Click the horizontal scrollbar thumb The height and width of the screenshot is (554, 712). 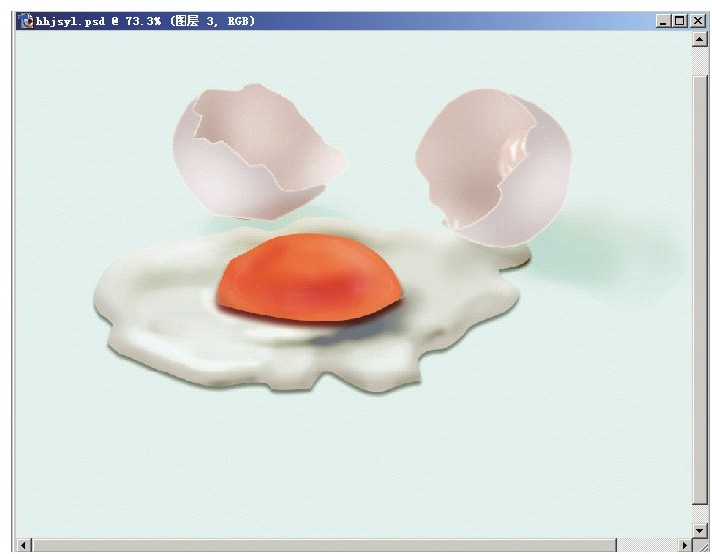(x=324, y=545)
